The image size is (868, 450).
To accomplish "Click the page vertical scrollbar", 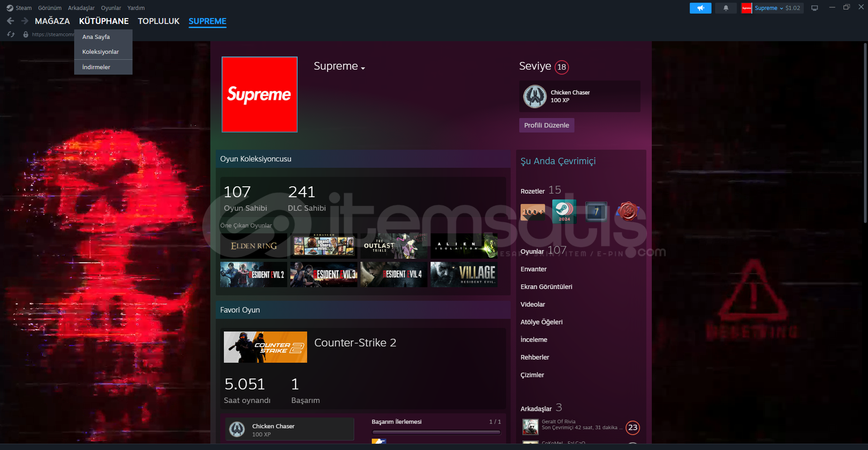I will pos(865,132).
